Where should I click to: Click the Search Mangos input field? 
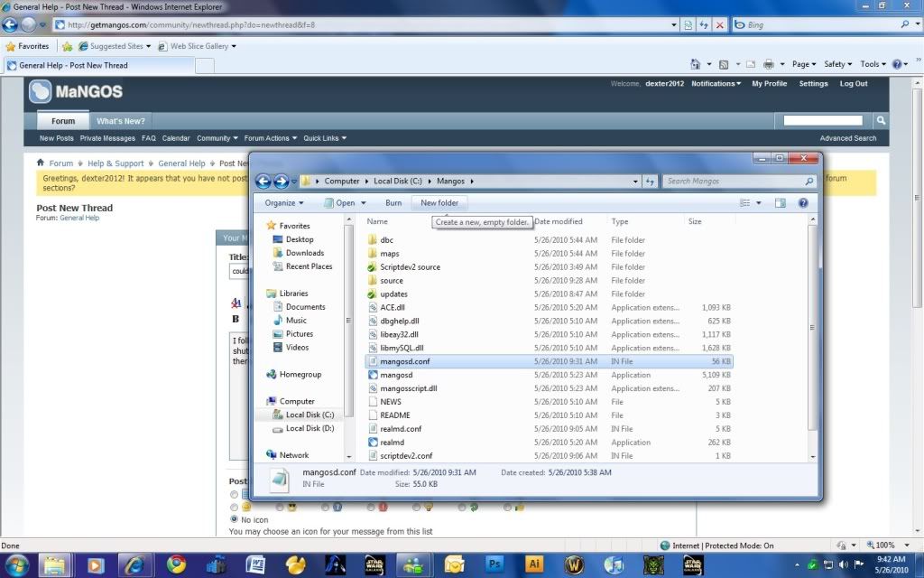click(735, 181)
